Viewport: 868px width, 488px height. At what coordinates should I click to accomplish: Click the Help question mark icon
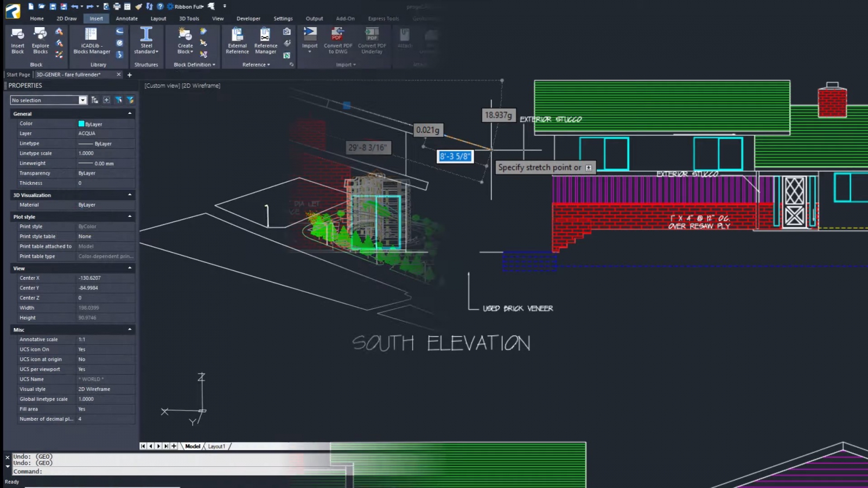(160, 7)
